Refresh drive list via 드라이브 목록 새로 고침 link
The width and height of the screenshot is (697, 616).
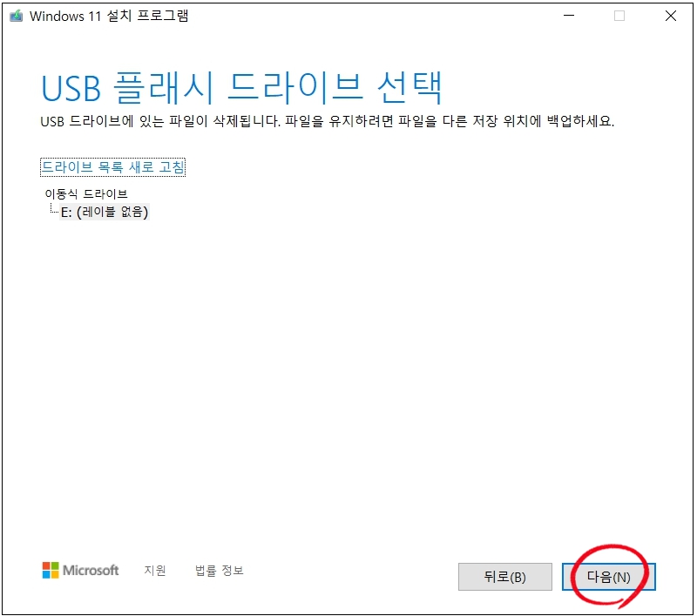click(x=112, y=167)
